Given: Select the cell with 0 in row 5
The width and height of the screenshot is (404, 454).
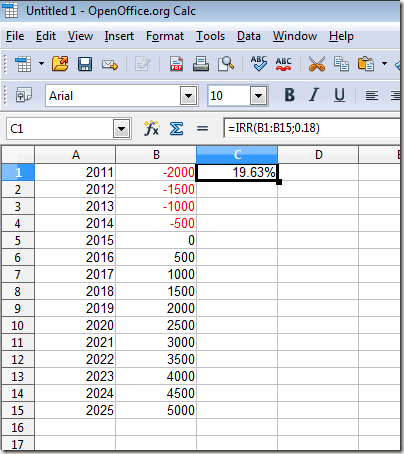Looking at the screenshot, I should point(156,240).
